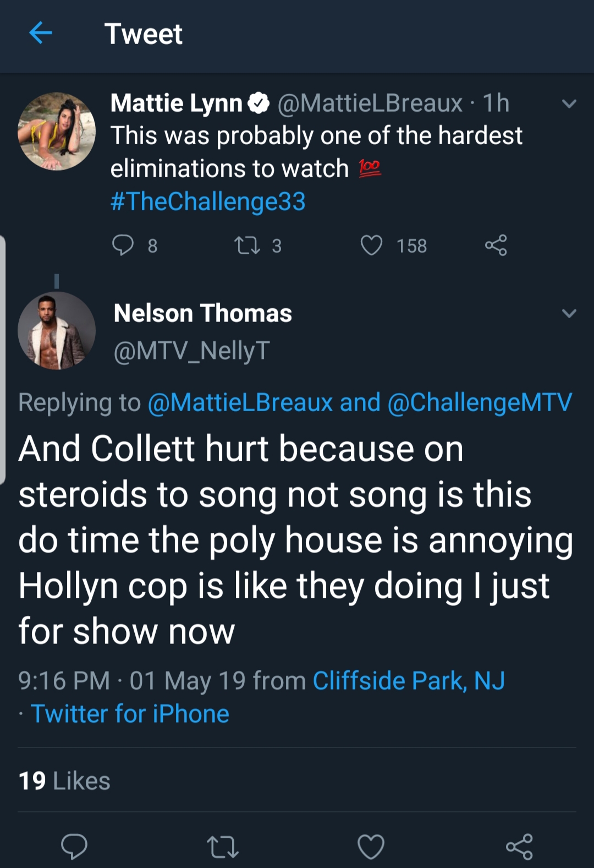View the 19 Likes list
The height and width of the screenshot is (868, 594).
coord(64,780)
